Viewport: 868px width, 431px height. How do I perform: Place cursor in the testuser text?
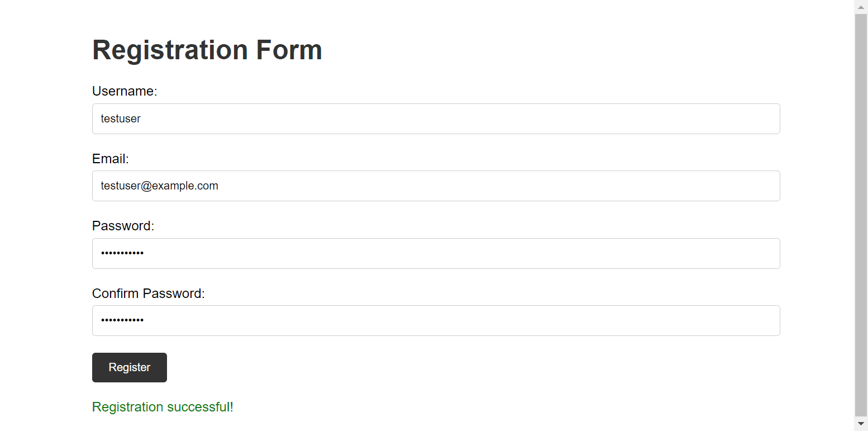[x=121, y=119]
